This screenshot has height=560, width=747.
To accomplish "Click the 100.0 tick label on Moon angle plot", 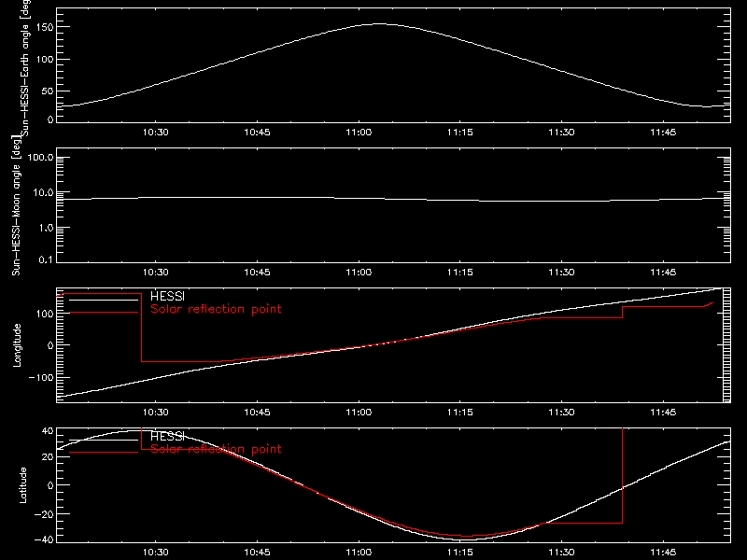I will point(41,158).
